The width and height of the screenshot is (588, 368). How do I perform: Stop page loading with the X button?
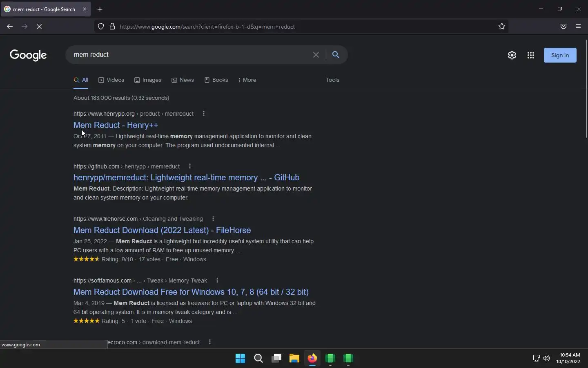39,27
